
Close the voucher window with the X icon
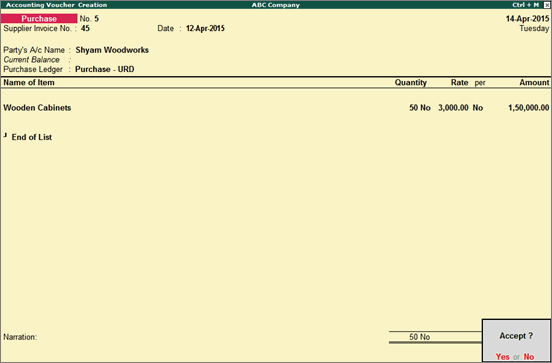tap(546, 5)
